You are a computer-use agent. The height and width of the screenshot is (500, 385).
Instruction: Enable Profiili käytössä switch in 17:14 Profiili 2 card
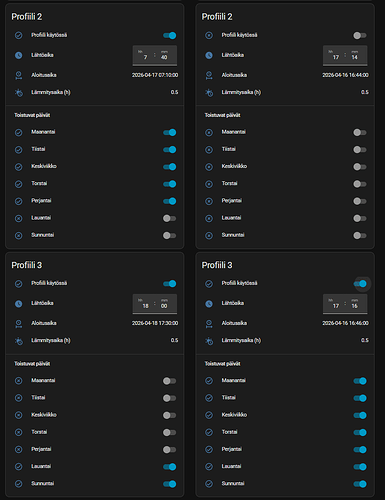click(x=360, y=35)
